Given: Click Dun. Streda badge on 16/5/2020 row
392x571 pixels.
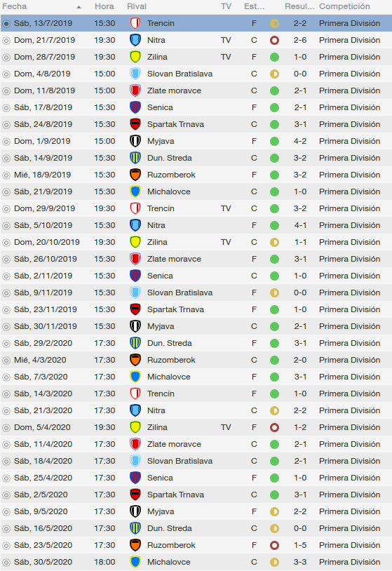Looking at the screenshot, I should 135,528.
